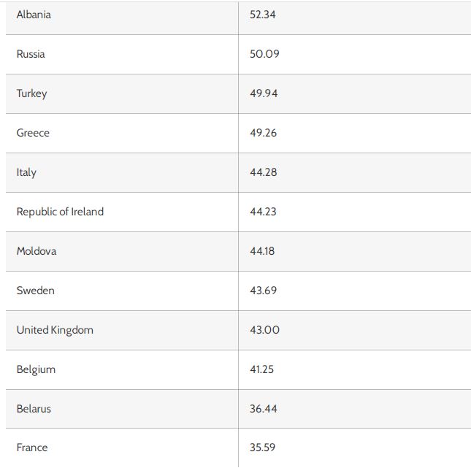Click the 44.28 value for Italy

[x=264, y=172]
